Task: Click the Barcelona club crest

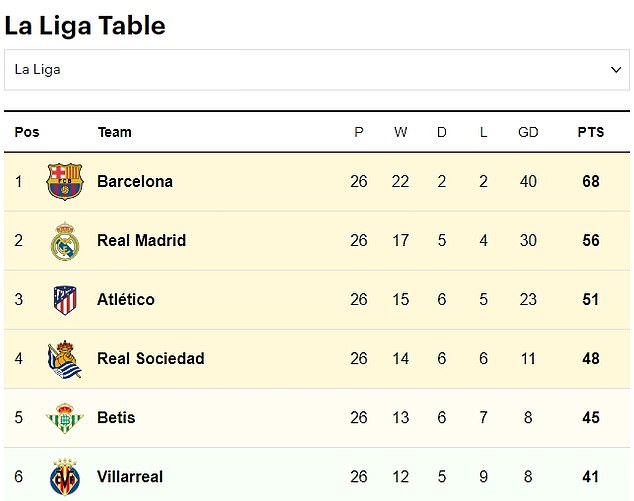Action: click(x=65, y=182)
